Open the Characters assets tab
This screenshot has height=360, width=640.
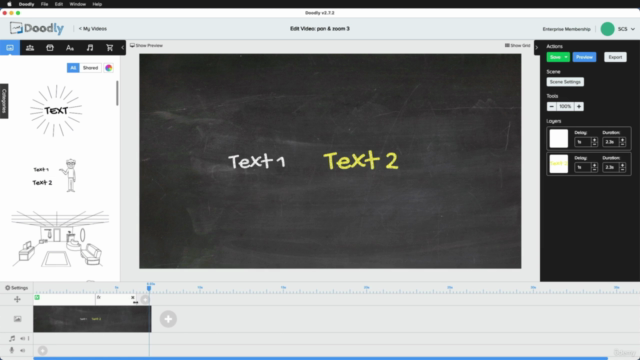30,48
